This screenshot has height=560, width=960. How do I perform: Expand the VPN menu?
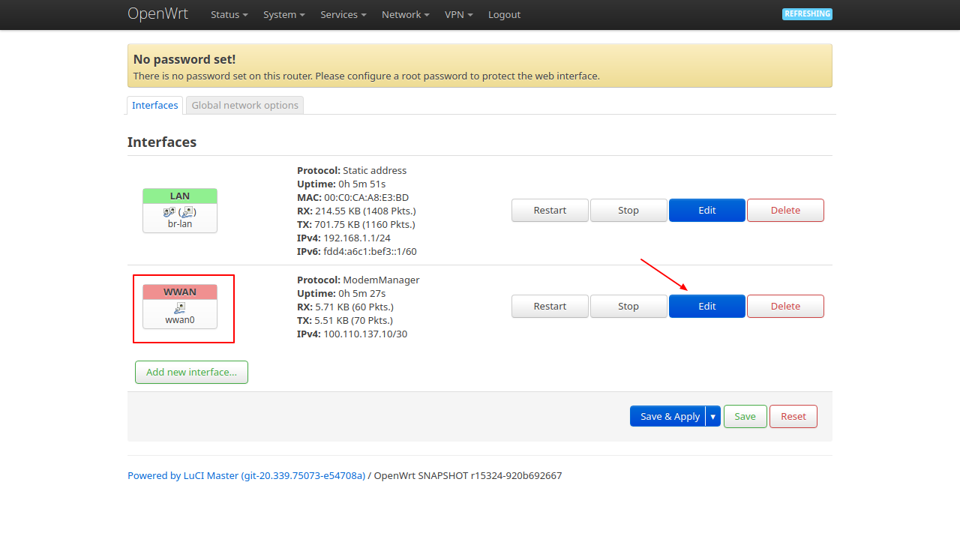tap(459, 15)
